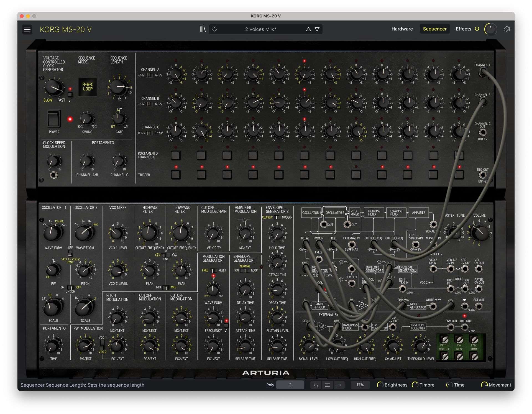Click the Sequencer tab label

click(434, 29)
